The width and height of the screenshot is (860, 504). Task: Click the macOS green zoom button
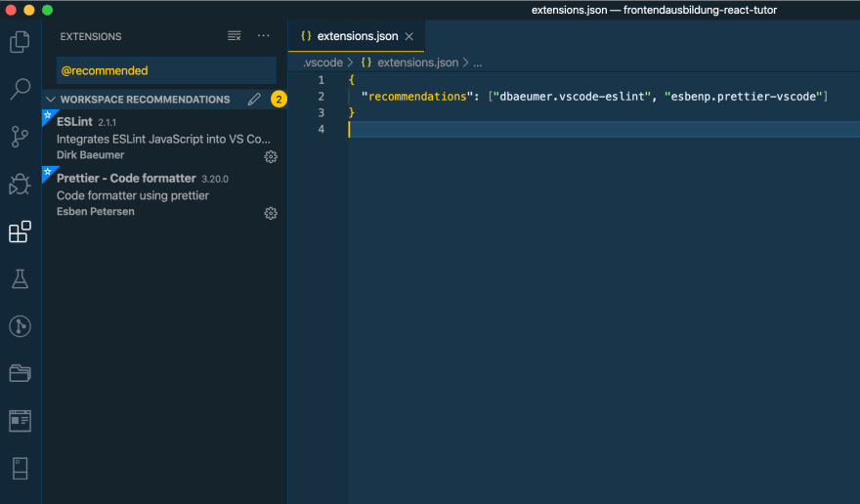point(48,10)
